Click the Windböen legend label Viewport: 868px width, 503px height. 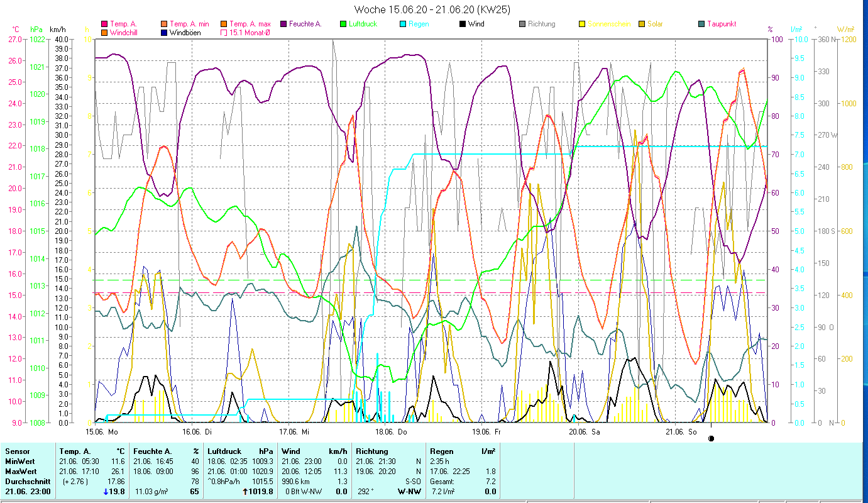[x=185, y=32]
